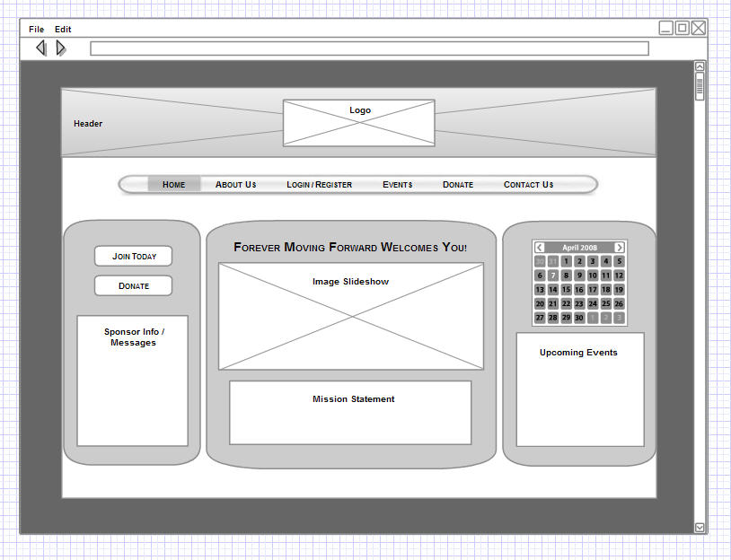731x560 pixels.
Task: Click the browser forward arrow
Action: click(61, 48)
